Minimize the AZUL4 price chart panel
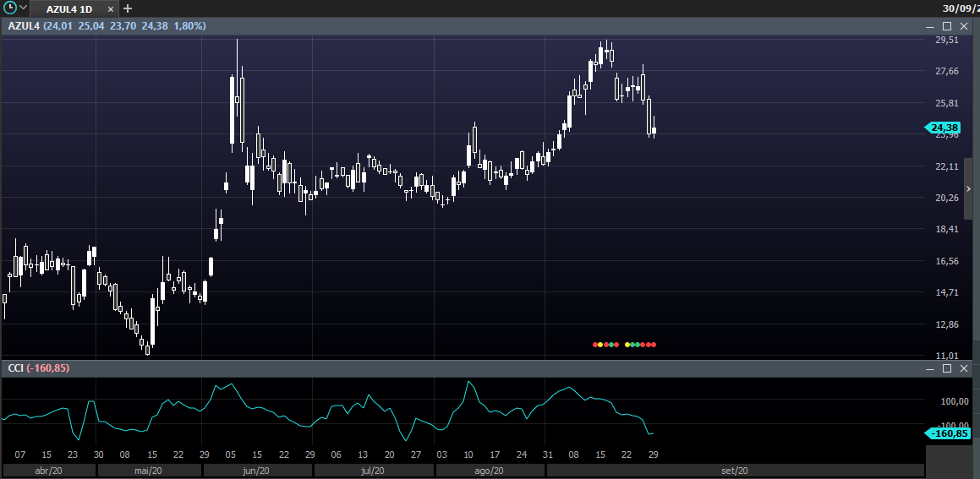Screen dimensions: 980x479 (x=931, y=26)
